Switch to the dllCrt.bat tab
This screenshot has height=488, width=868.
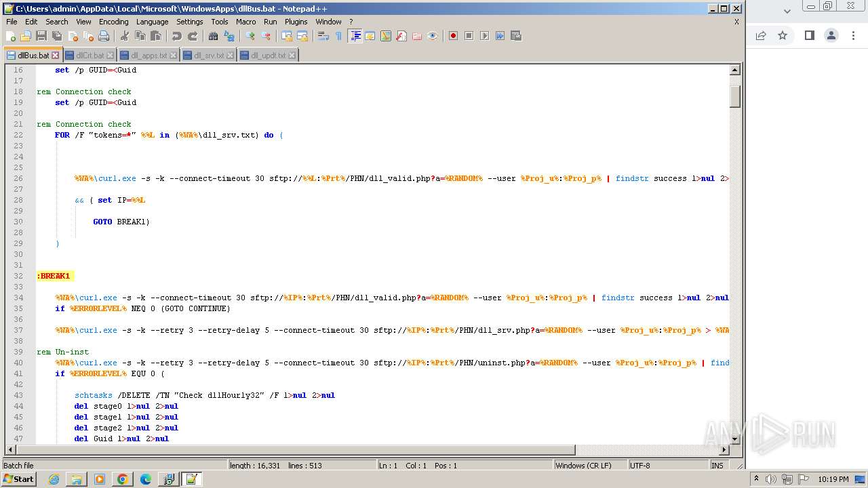click(90, 56)
